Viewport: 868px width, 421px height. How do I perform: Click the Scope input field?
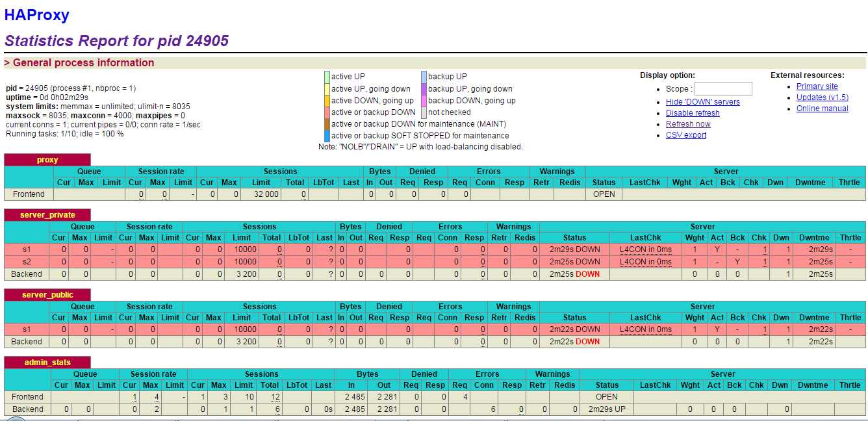[723, 89]
